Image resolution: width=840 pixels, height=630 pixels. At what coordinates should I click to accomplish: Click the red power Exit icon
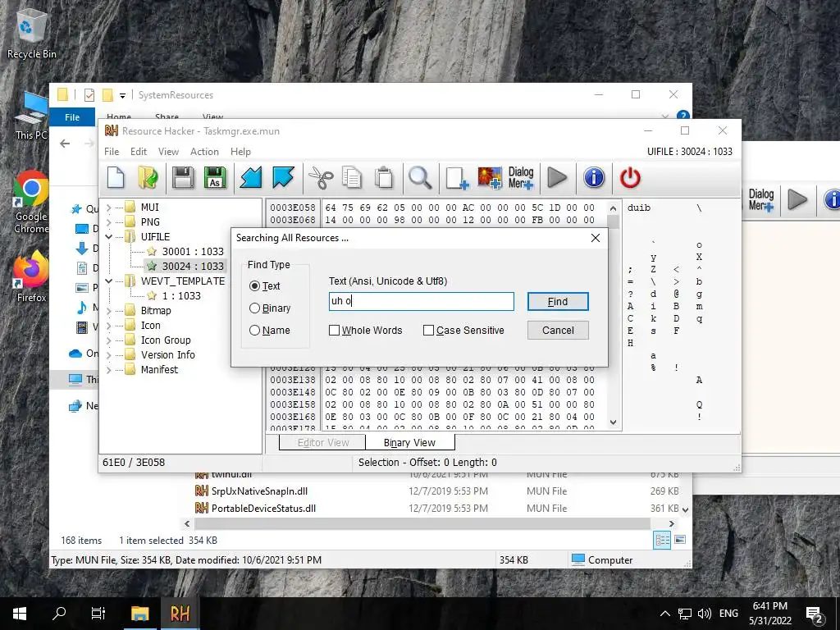(630, 177)
